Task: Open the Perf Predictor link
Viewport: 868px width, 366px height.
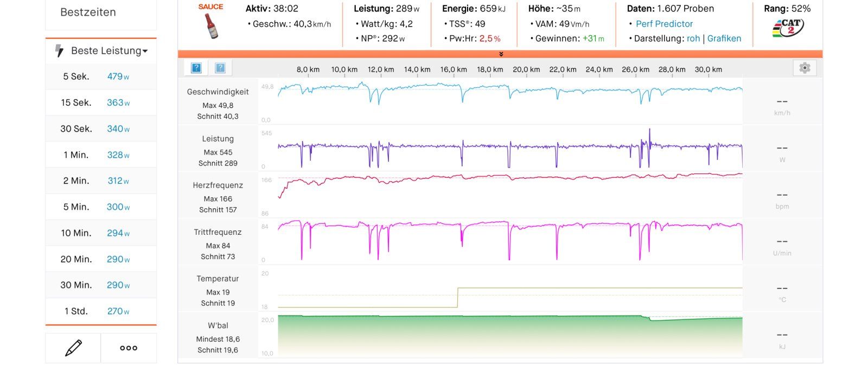Action: (664, 24)
